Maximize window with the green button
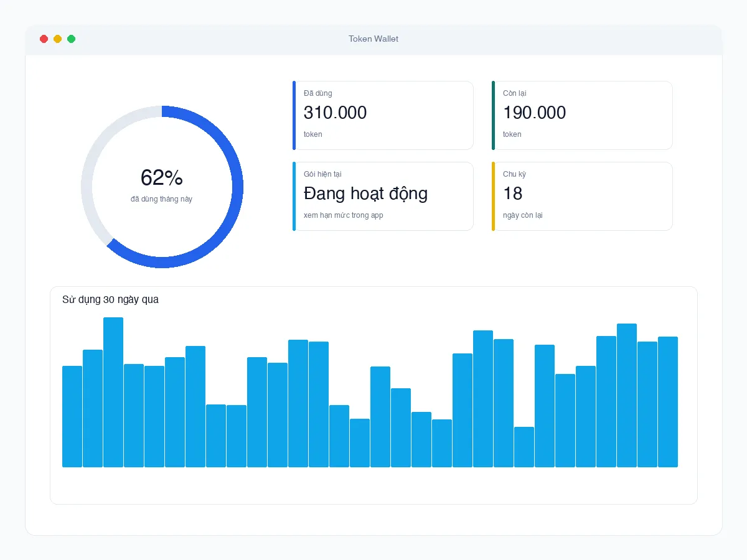This screenshot has height=560, width=747. pos(71,39)
